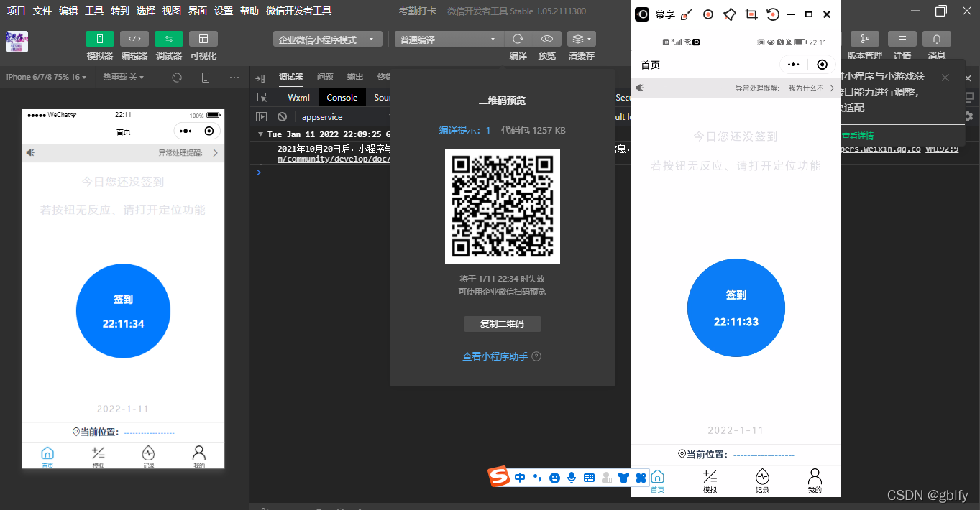This screenshot has height=510, width=980.
Task: Select 记录 tab in 幕享 phone
Action: 762,481
